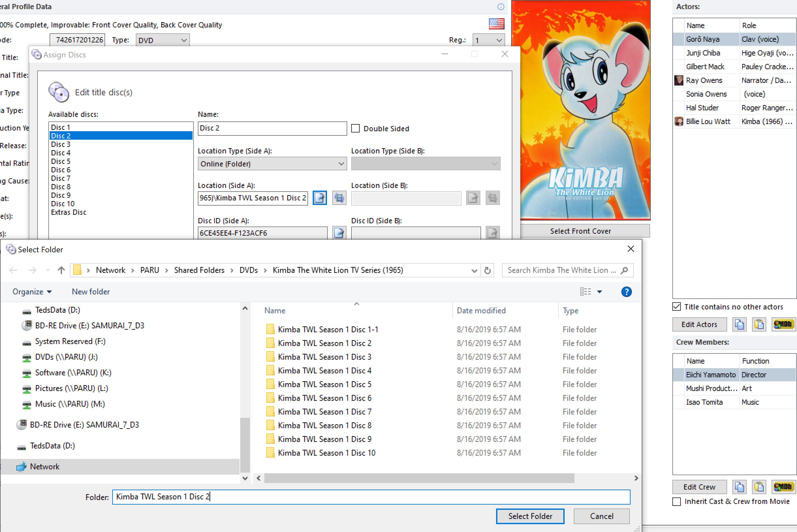Click the browse folder icon for Location Side A
Screen dimensions: 797x532
320,198
